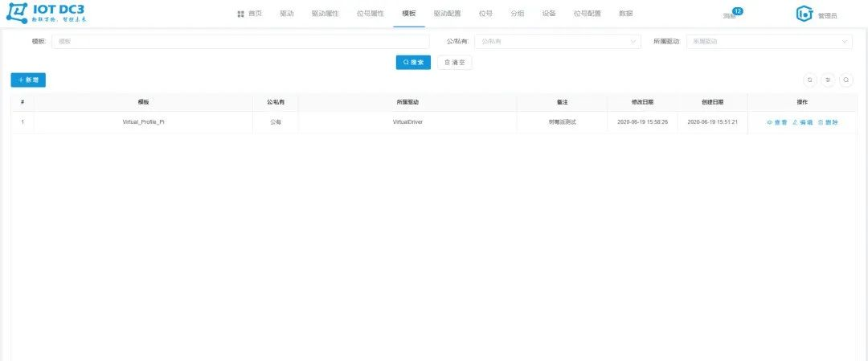Go to the 设备 tab
This screenshot has height=361, width=868.
[549, 14]
